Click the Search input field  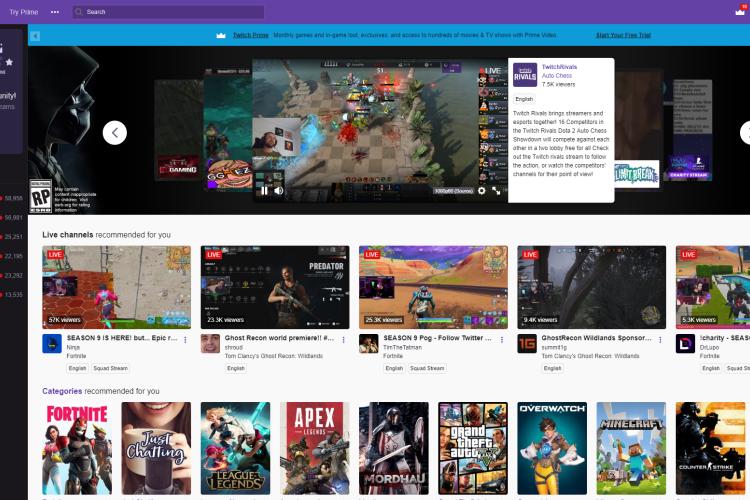pyautogui.click(x=168, y=12)
